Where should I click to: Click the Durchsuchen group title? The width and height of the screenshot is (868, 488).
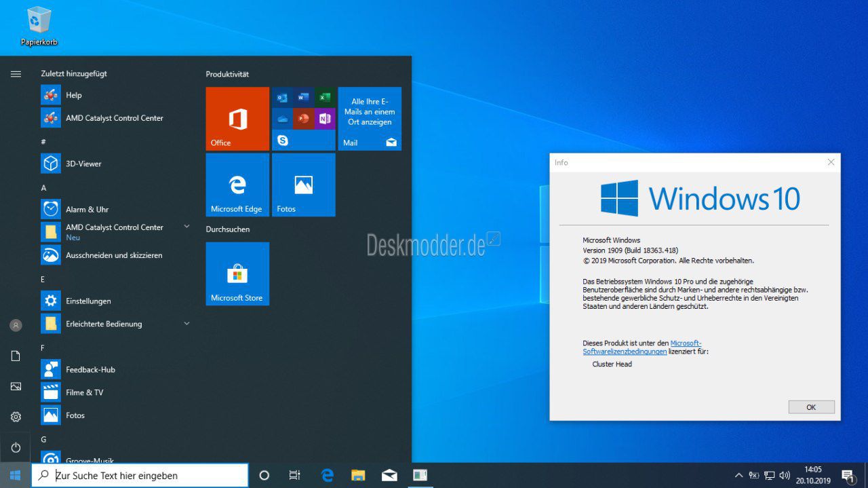228,229
